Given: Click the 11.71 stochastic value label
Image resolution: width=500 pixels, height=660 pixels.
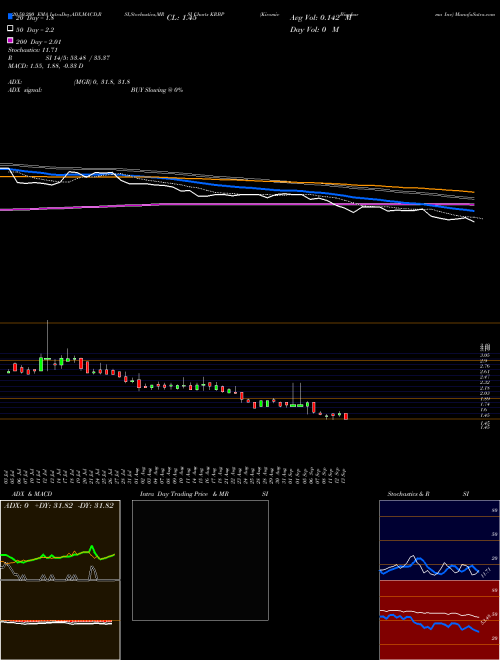Looking at the screenshot, I should (486, 572).
